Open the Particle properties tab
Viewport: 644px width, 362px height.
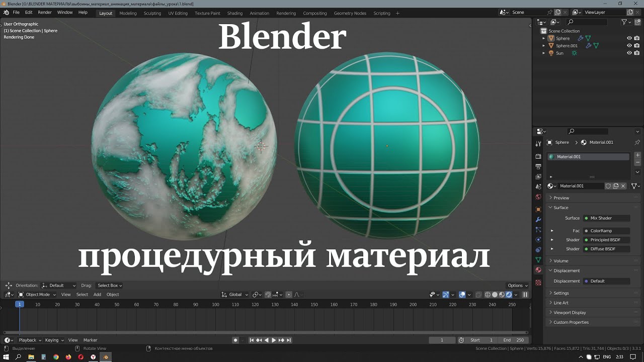coord(538,229)
